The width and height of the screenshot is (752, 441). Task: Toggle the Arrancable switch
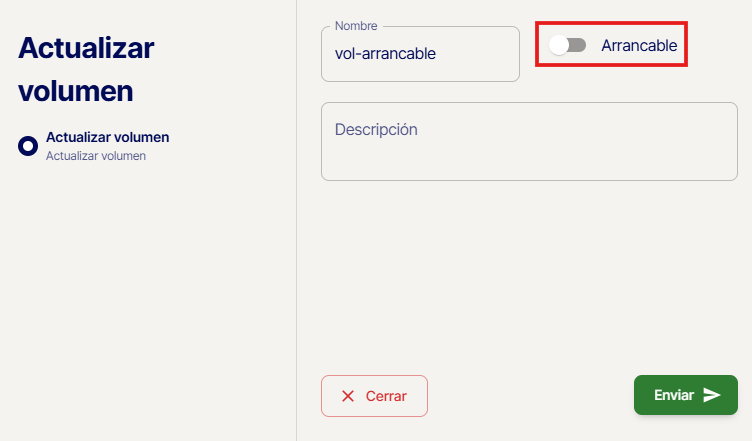(568, 45)
